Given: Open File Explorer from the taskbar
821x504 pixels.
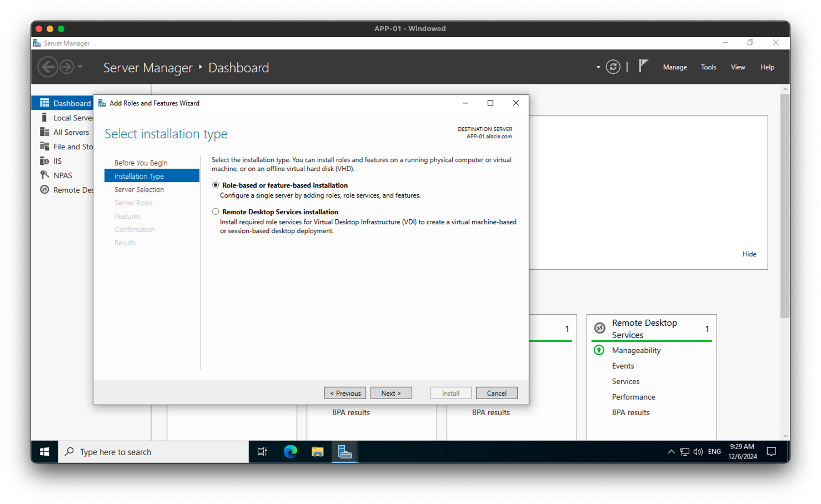Looking at the screenshot, I should point(317,451).
